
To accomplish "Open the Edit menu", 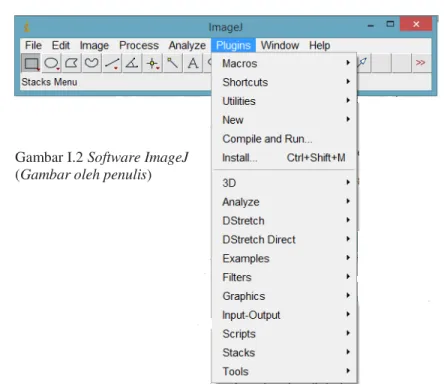I will [x=61, y=45].
